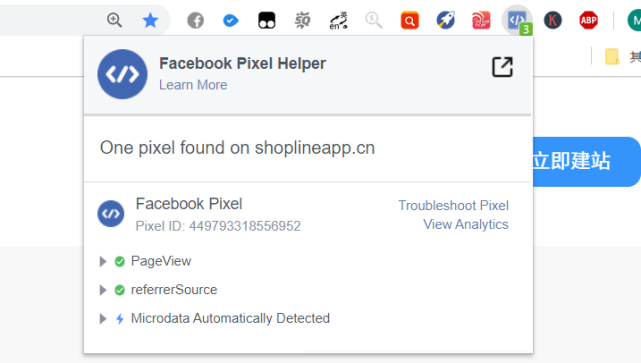Expand the PageView event details
The image size is (641, 363).
[103, 261]
